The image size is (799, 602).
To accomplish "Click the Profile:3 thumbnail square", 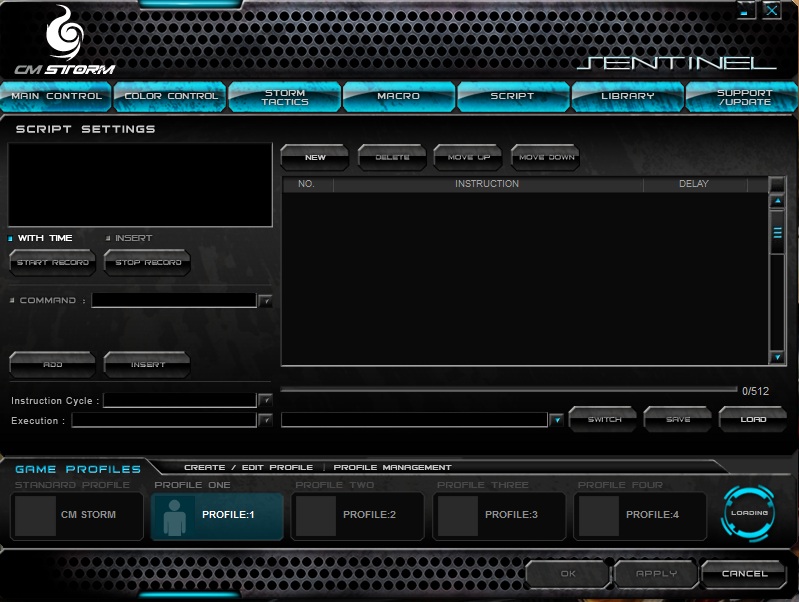I will tap(458, 516).
